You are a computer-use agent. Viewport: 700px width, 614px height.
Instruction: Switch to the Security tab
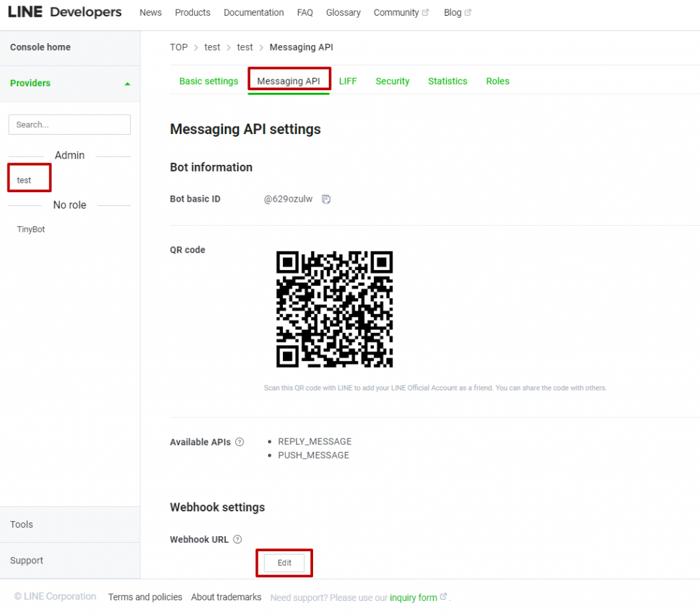click(392, 81)
